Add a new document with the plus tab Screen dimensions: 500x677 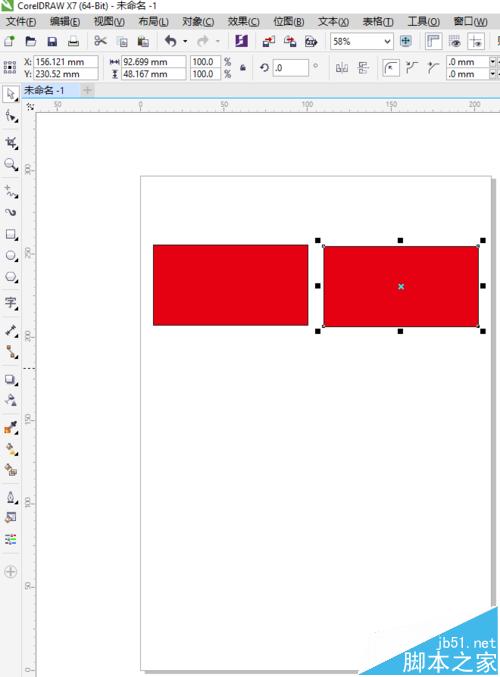coord(87,90)
